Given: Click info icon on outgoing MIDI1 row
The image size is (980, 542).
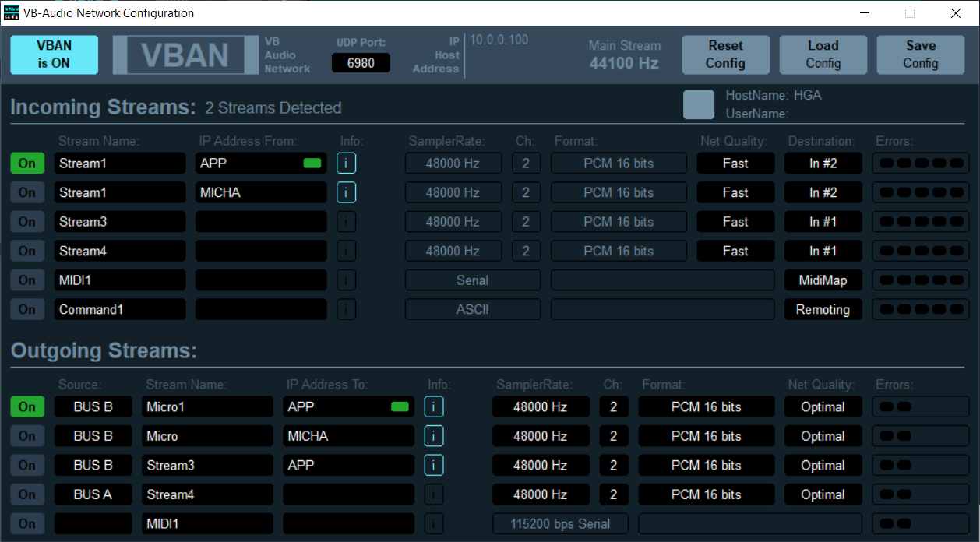Looking at the screenshot, I should 434,523.
